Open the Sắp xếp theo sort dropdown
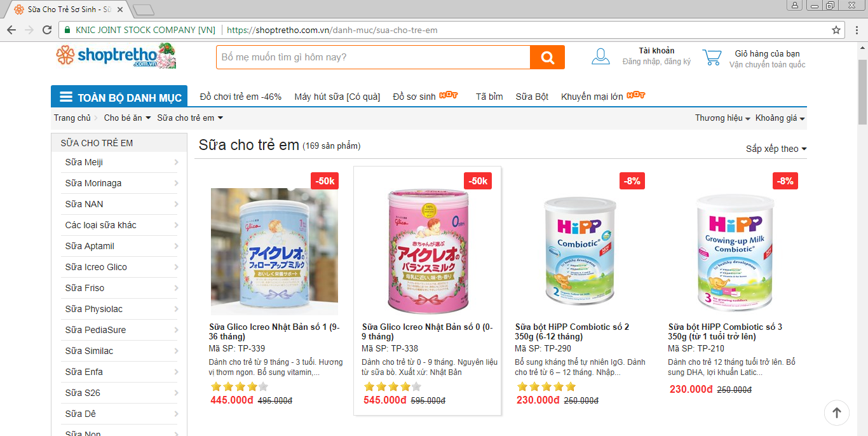868x436 pixels. tap(776, 149)
